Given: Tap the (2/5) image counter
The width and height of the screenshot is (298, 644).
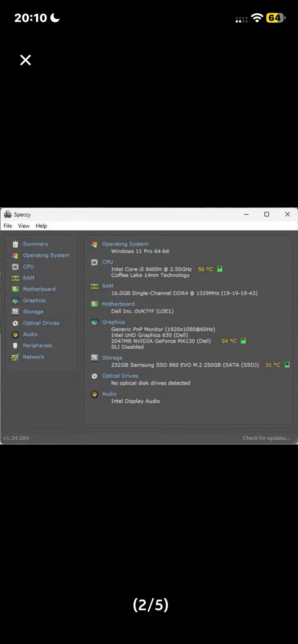Looking at the screenshot, I should tap(151, 604).
